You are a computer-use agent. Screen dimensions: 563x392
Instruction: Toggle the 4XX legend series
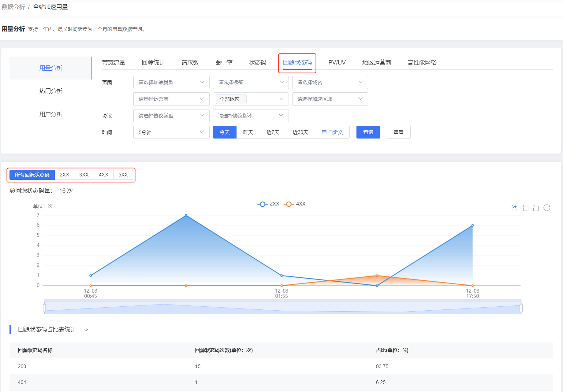pos(295,204)
